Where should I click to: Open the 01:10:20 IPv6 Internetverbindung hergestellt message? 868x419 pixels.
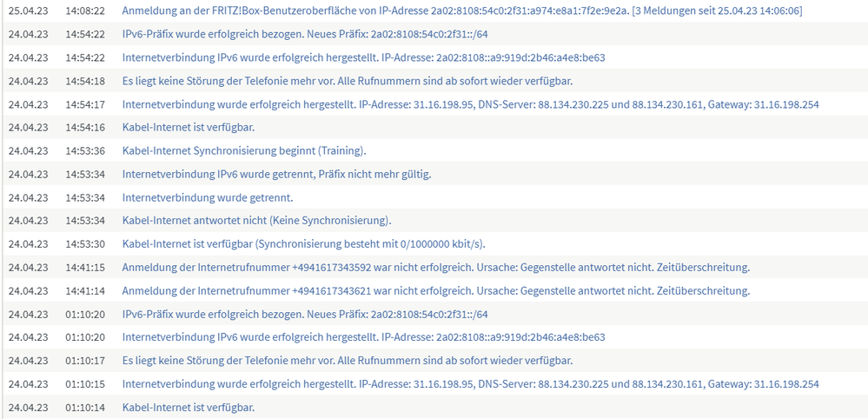(364, 337)
